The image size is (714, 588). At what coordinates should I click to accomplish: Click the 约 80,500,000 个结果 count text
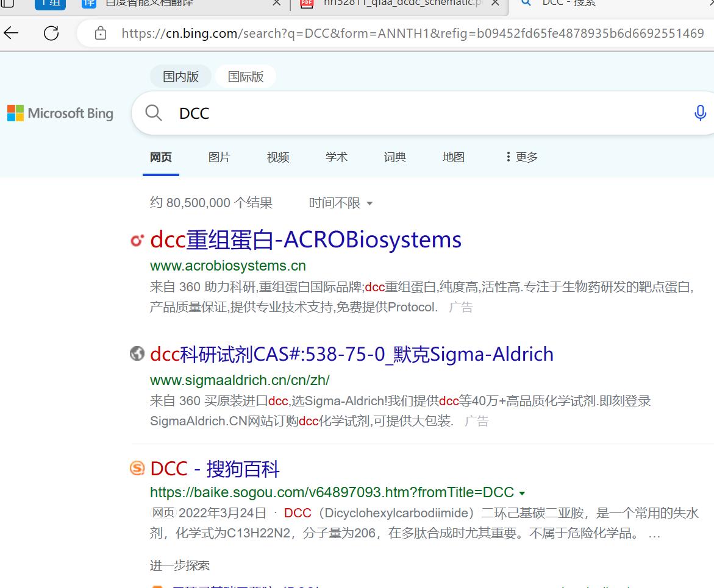pyautogui.click(x=212, y=202)
